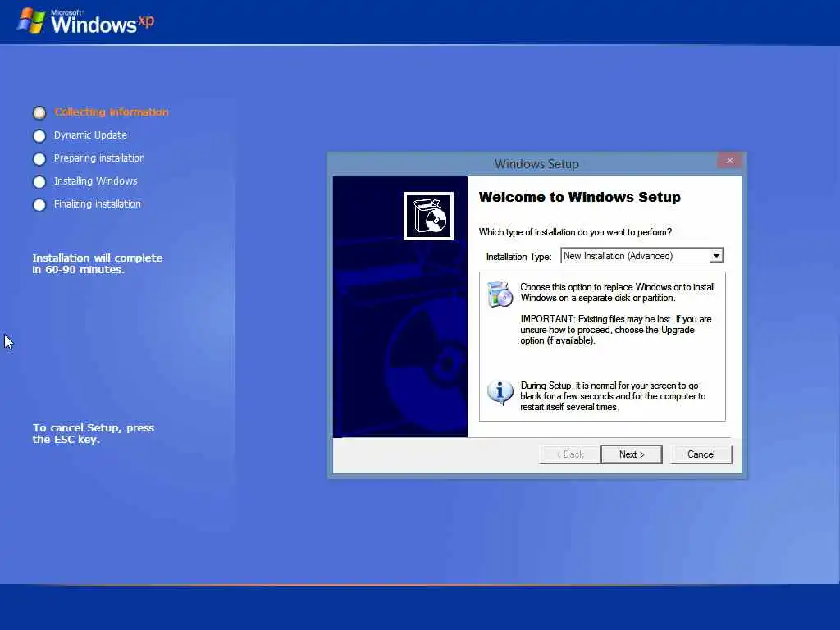Close the Windows Setup dialog

coord(729,160)
